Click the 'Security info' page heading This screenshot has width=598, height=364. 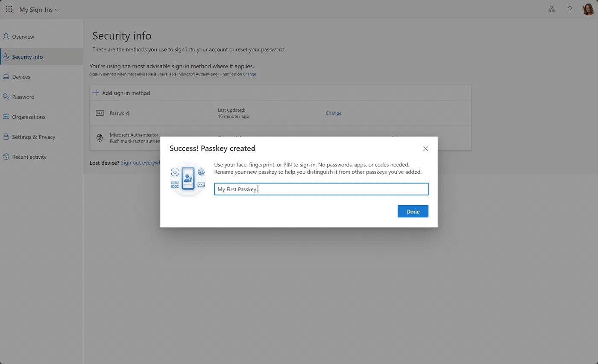(x=122, y=36)
